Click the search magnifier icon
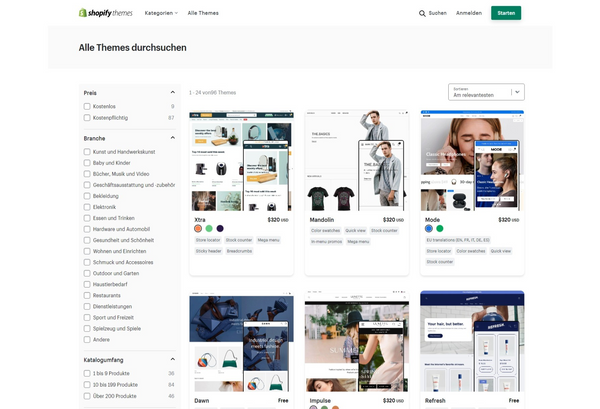The image size is (600, 409). [x=422, y=13]
